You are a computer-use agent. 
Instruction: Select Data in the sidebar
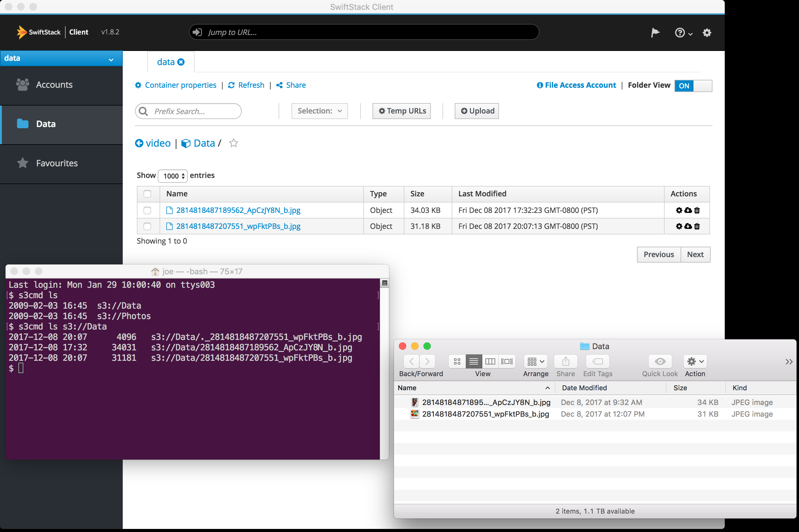[61, 124]
